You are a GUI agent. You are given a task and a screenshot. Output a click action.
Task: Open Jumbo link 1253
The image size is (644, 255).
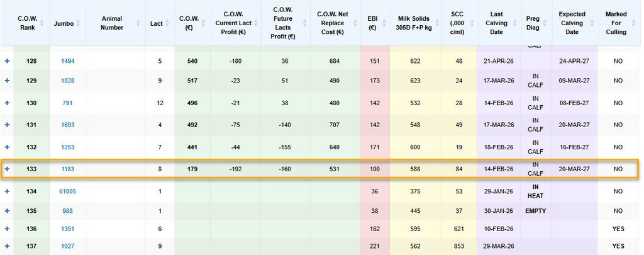tap(68, 147)
